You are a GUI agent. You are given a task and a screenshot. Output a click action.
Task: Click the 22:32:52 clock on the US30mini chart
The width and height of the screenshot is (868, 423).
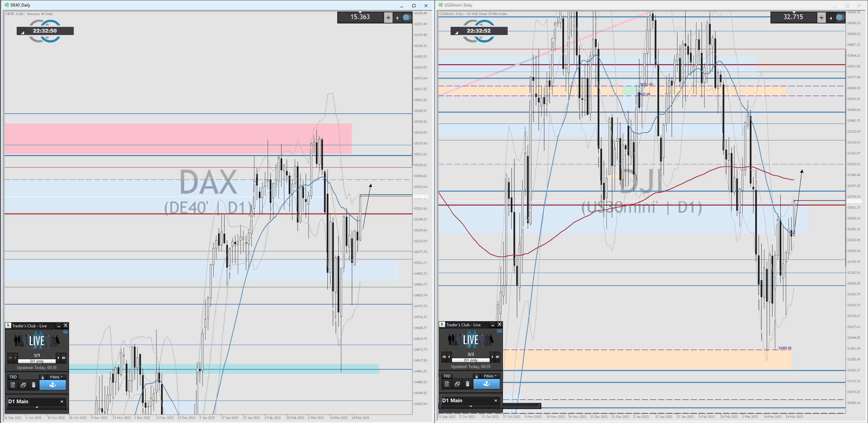point(479,31)
